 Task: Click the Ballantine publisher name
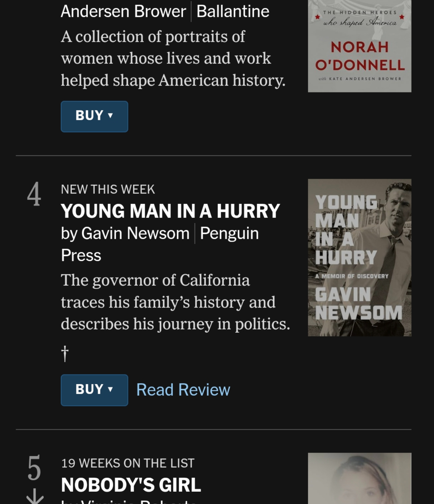[x=233, y=11]
